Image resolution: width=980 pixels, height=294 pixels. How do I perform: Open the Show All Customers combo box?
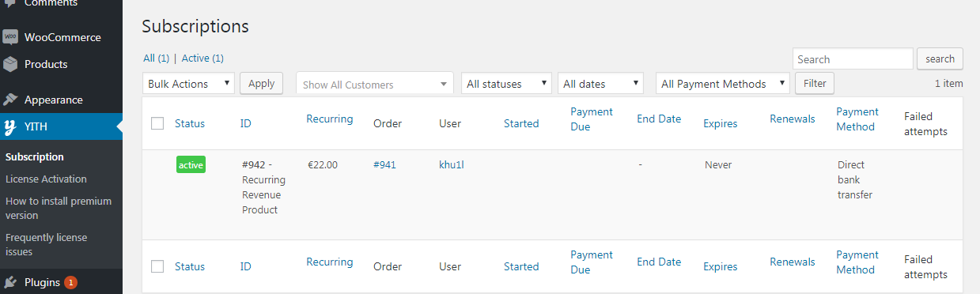click(375, 84)
